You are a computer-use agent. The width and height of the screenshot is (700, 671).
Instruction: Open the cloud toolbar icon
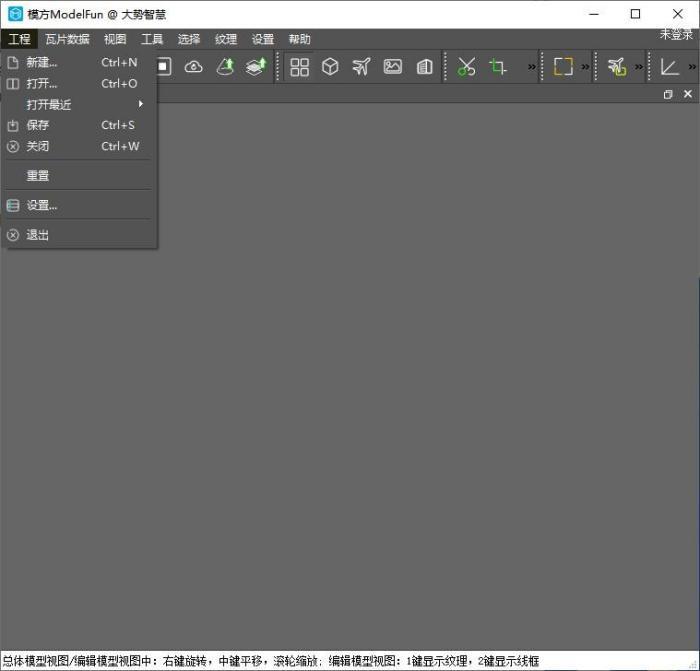point(193,67)
